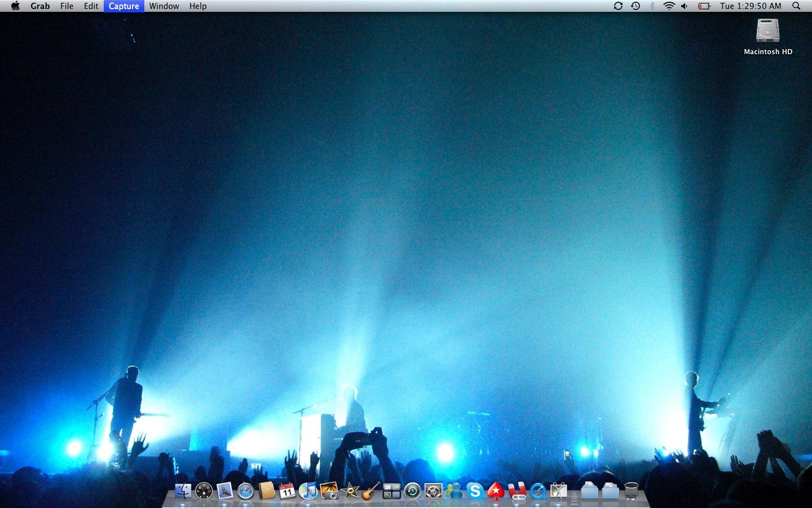Open the second folder stack in Dock
The image size is (812, 508).
point(610,491)
